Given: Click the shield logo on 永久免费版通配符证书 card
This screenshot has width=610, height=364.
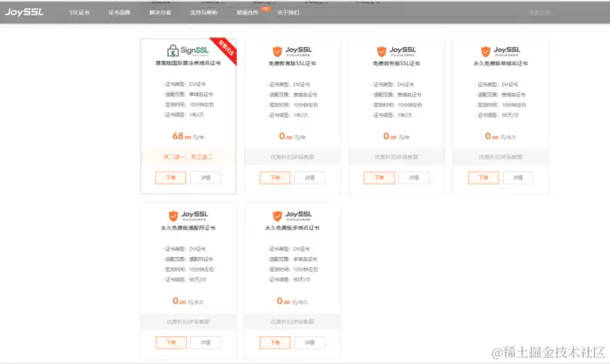Looking at the screenshot, I should (x=173, y=216).
